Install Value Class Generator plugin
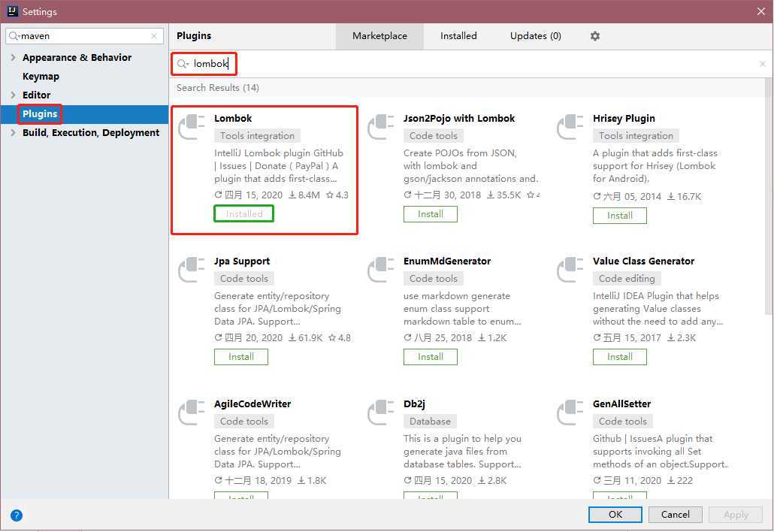Image resolution: width=774 pixels, height=532 pixels. (x=619, y=357)
